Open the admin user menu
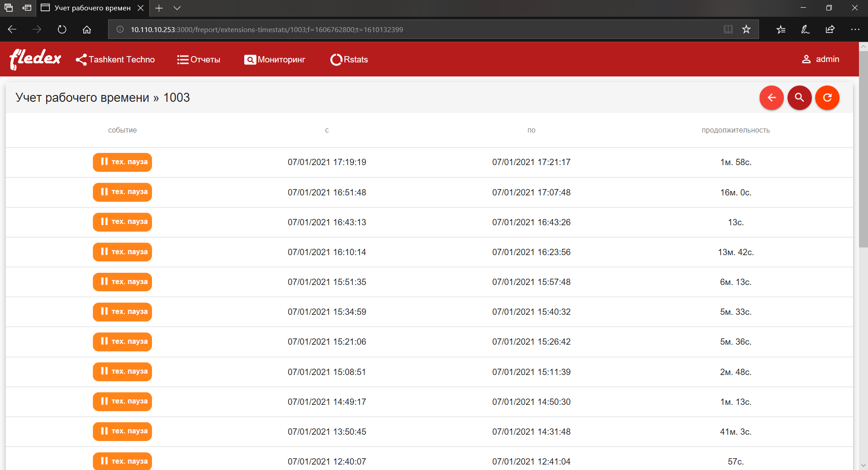 [821, 59]
